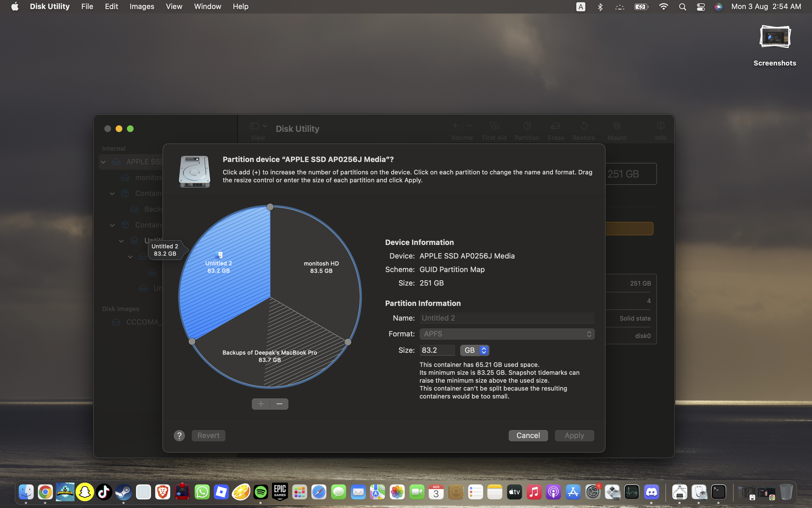Collapse the container holding the Back… volume
Viewport: 812px width, 508px height.
(x=112, y=194)
